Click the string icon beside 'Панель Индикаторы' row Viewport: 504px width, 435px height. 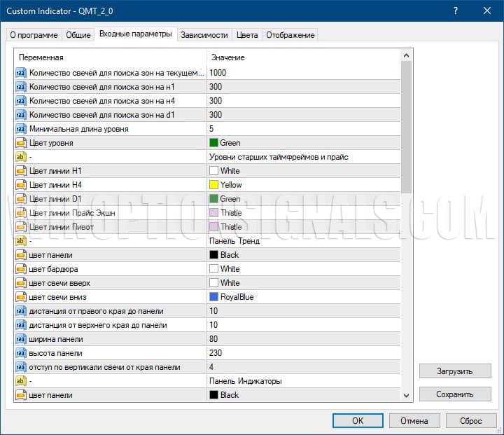tap(20, 381)
